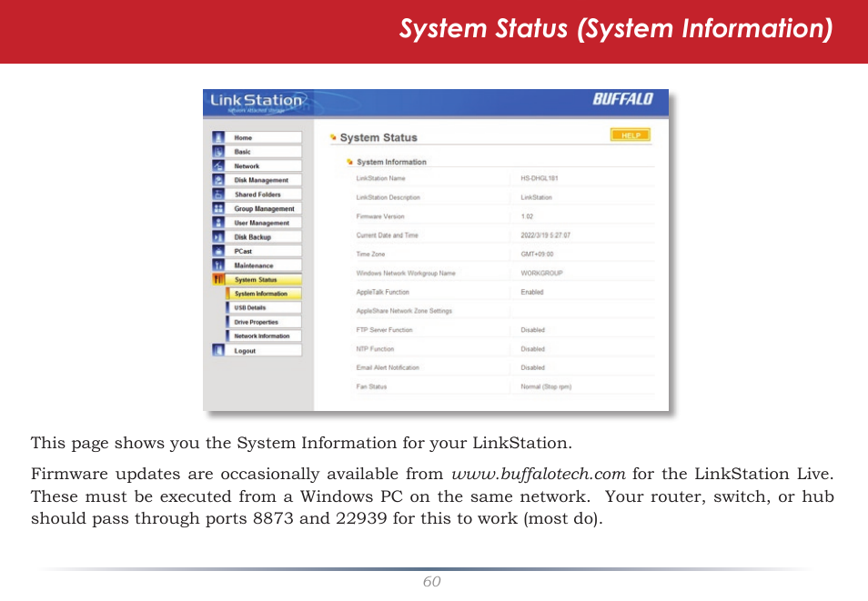Screen dimensions: 868x601
Task: Select Shared Folders menu entry
Action: (264, 195)
